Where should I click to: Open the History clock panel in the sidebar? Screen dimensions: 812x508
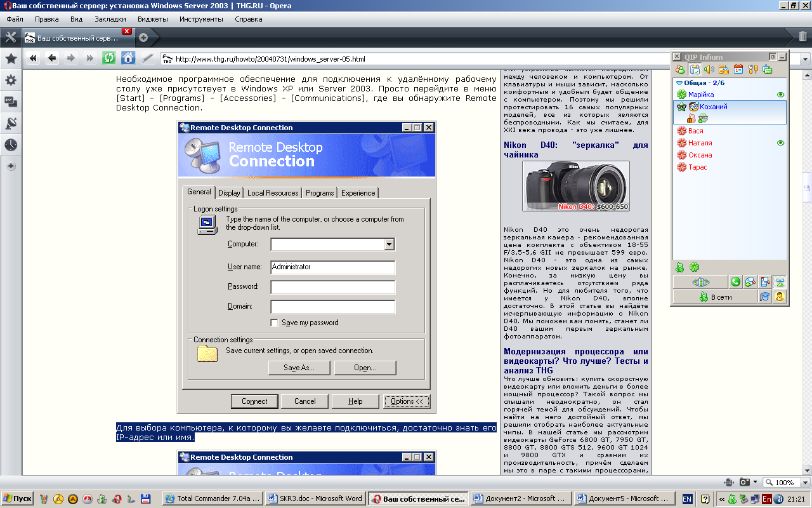point(11,145)
